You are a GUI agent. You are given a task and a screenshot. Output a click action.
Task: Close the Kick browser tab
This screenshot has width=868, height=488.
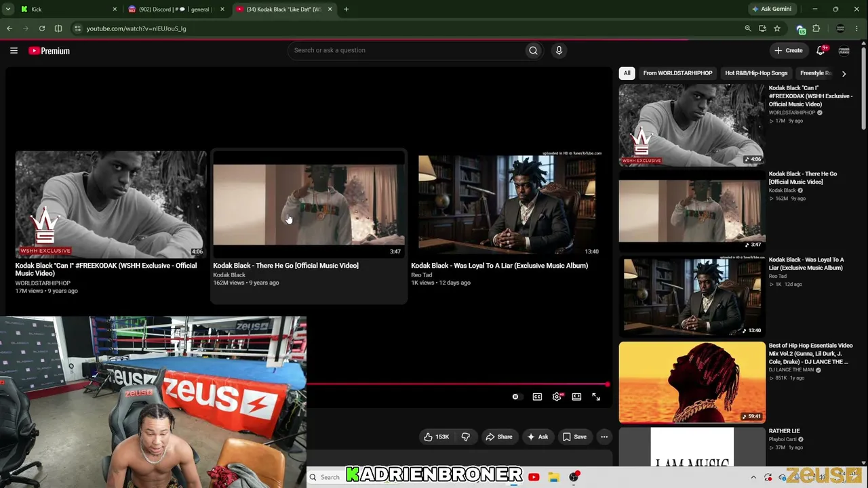115,9
